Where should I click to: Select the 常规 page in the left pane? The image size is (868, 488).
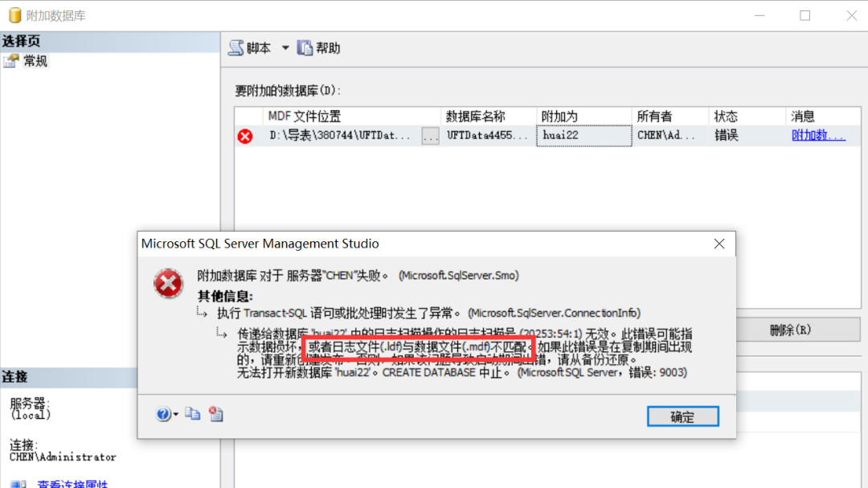(35, 61)
